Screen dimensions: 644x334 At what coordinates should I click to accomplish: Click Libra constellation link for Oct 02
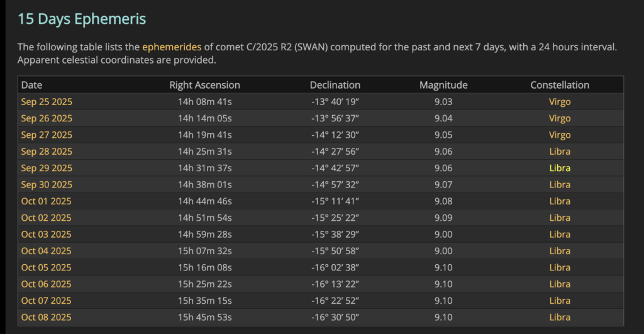click(x=559, y=218)
